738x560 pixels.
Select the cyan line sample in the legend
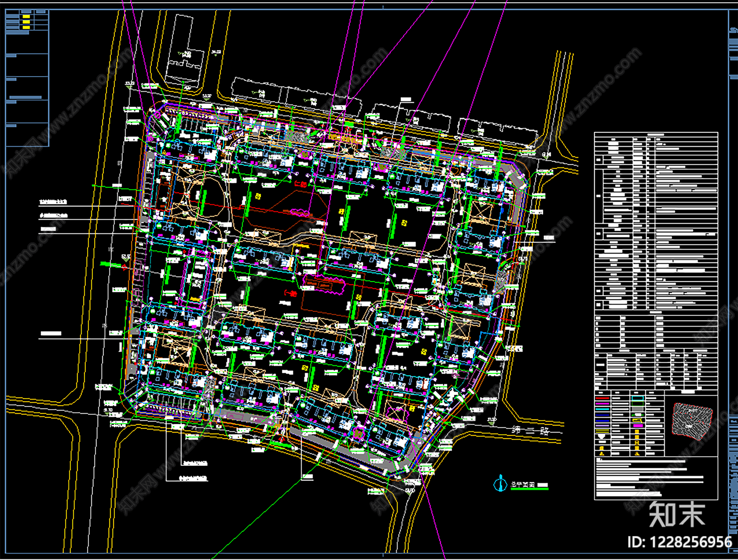[x=602, y=409]
